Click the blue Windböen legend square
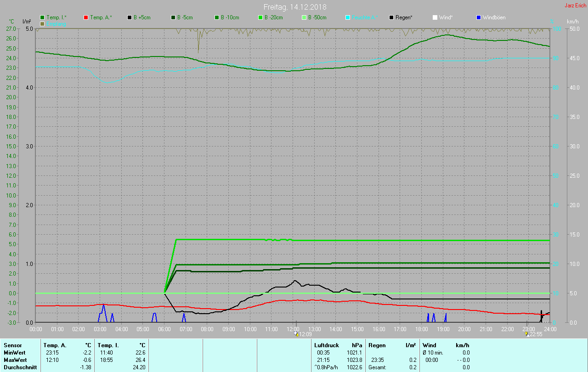Image resolution: width=588 pixels, height=372 pixels. tap(479, 17)
